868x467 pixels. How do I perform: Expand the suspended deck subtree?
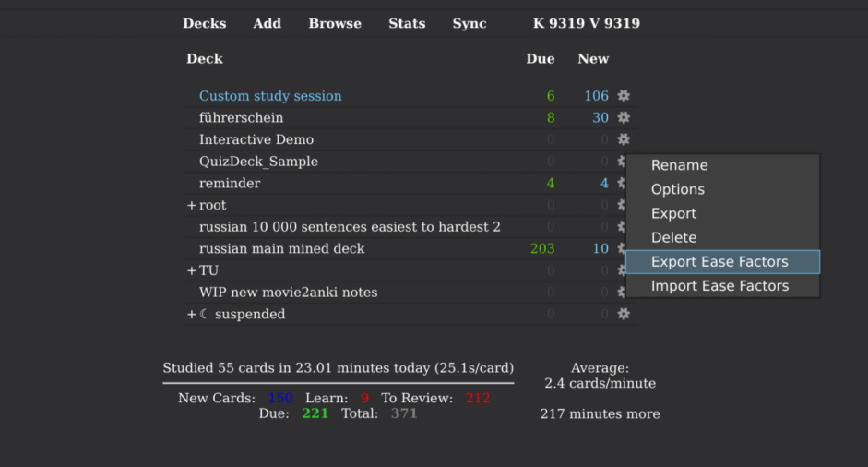[192, 315]
